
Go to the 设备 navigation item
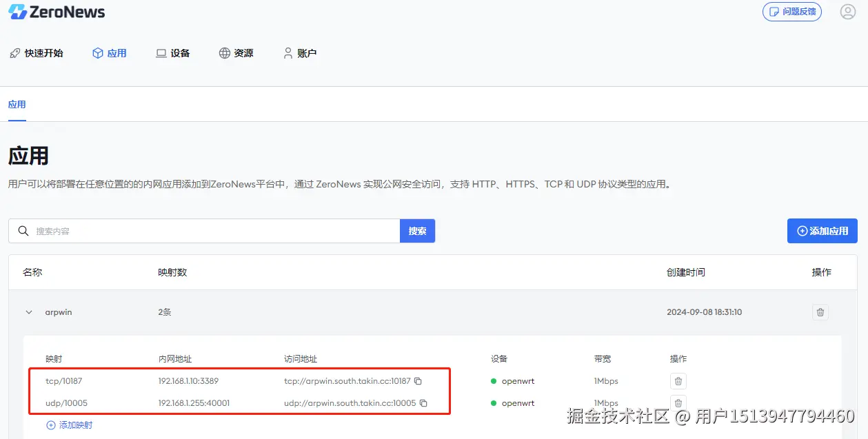[x=173, y=53]
